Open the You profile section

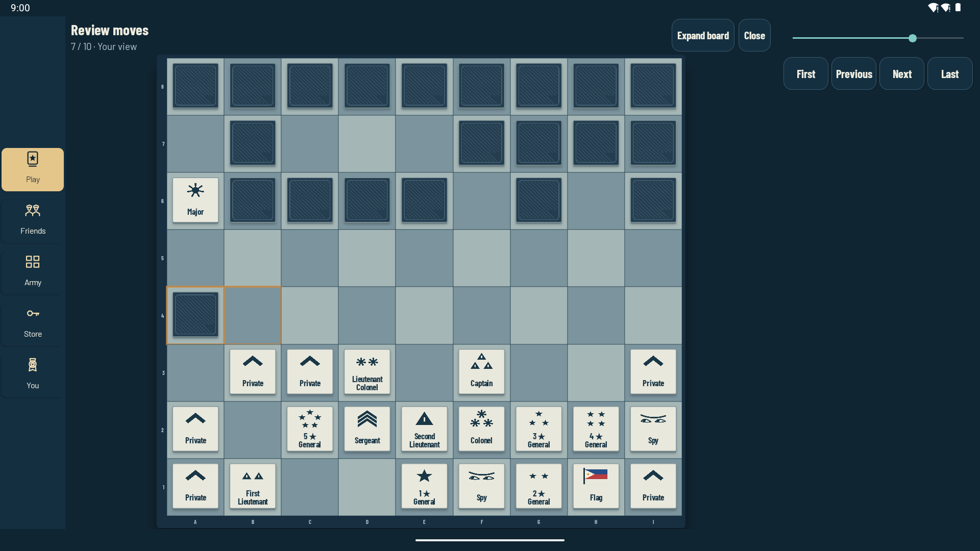33,375
